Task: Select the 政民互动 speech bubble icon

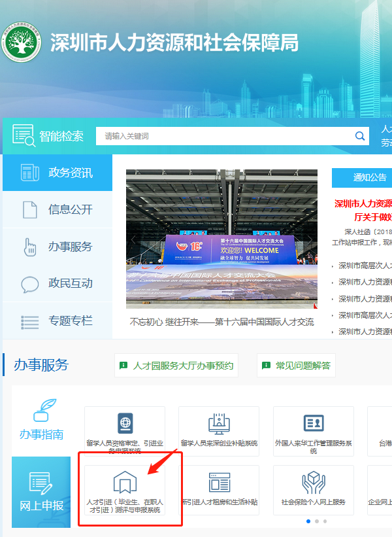Action: (30, 284)
